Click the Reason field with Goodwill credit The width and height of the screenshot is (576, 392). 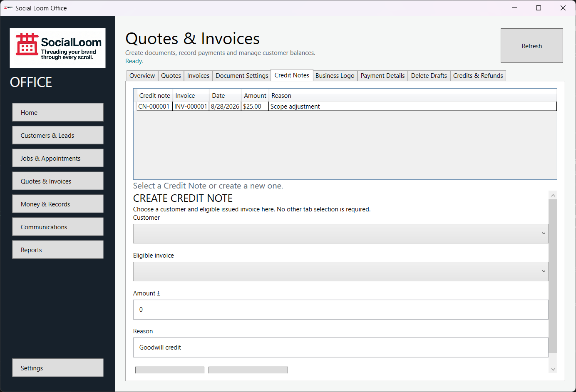click(340, 347)
